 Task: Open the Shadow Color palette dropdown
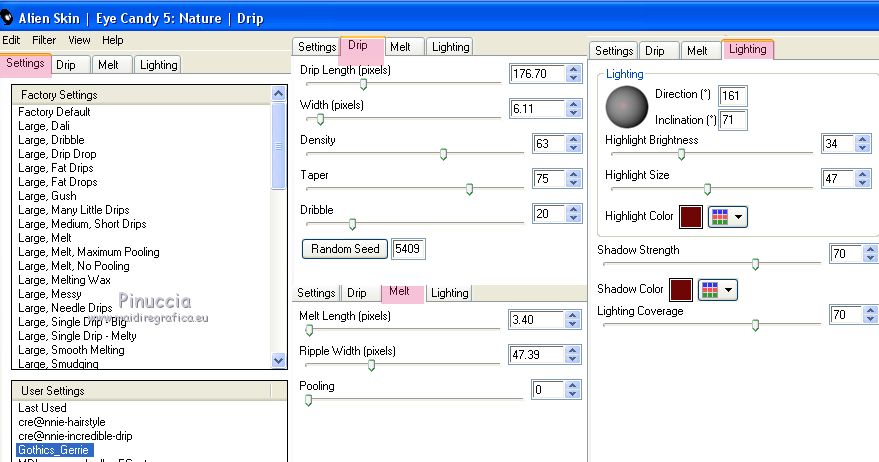point(718,290)
